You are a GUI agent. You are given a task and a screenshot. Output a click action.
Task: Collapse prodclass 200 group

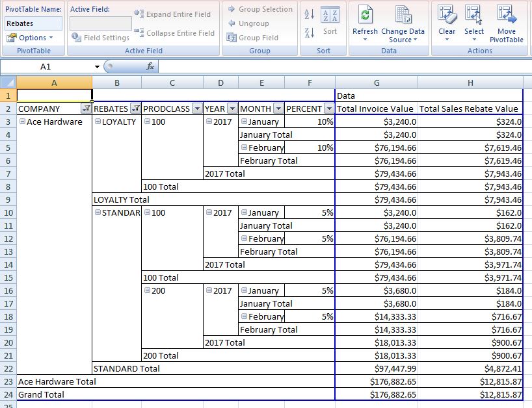147,290
